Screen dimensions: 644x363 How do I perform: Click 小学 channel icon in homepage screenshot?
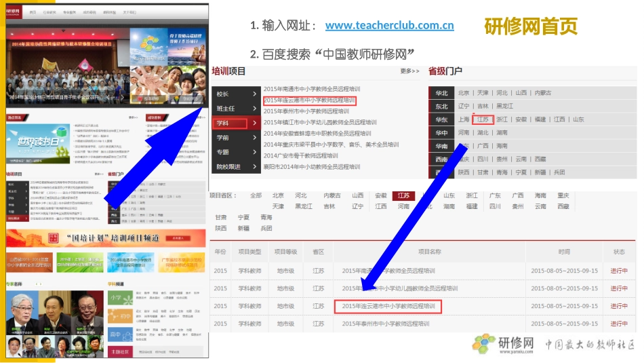121,298
